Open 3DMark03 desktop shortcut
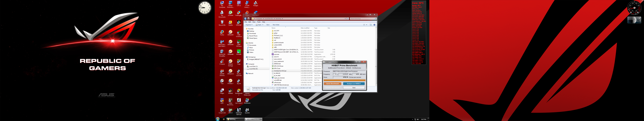The height and width of the screenshot is (121, 644). click(231, 33)
